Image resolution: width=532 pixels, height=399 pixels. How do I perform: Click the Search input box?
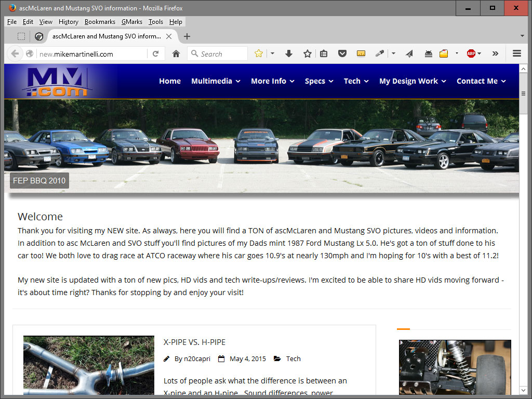click(x=218, y=54)
